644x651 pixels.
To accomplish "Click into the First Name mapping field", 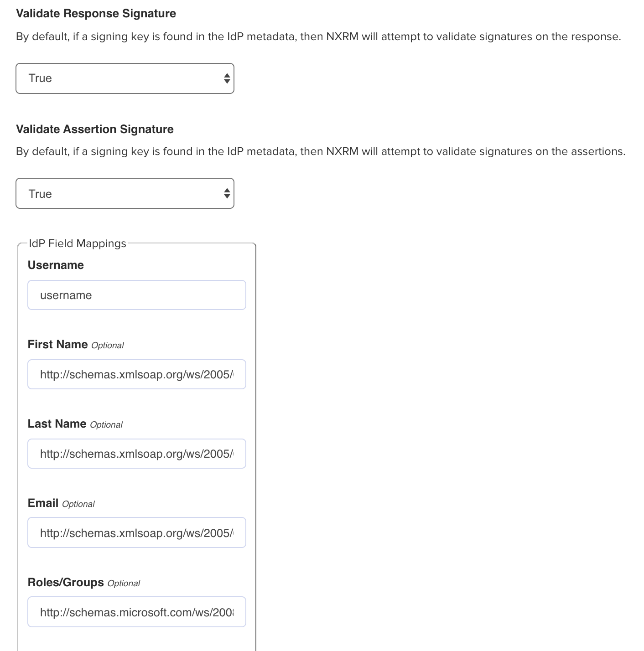I will tap(137, 375).
